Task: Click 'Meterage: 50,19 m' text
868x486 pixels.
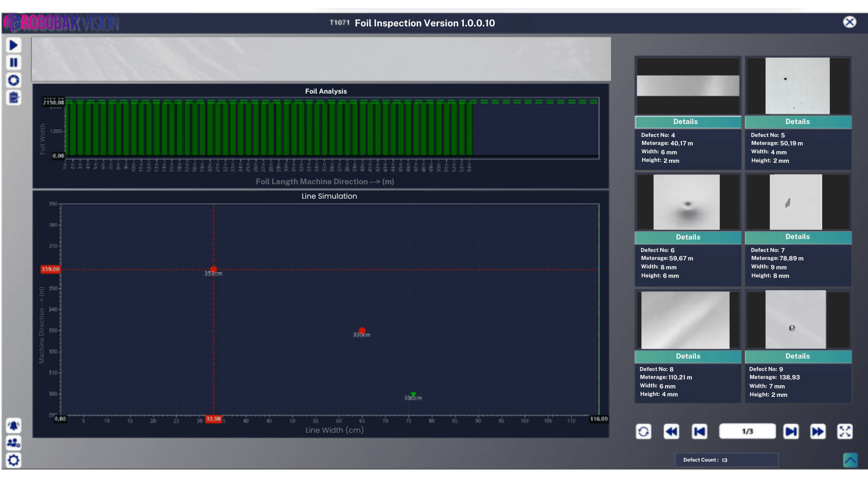Action: tap(777, 143)
